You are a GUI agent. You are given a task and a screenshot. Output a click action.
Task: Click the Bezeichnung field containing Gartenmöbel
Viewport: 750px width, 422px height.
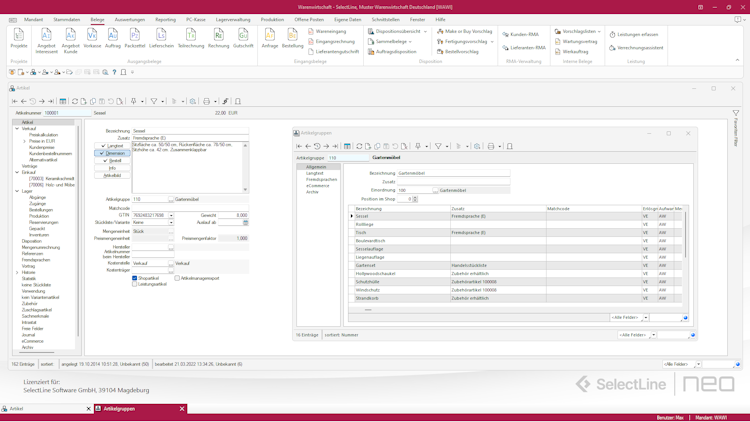click(453, 173)
